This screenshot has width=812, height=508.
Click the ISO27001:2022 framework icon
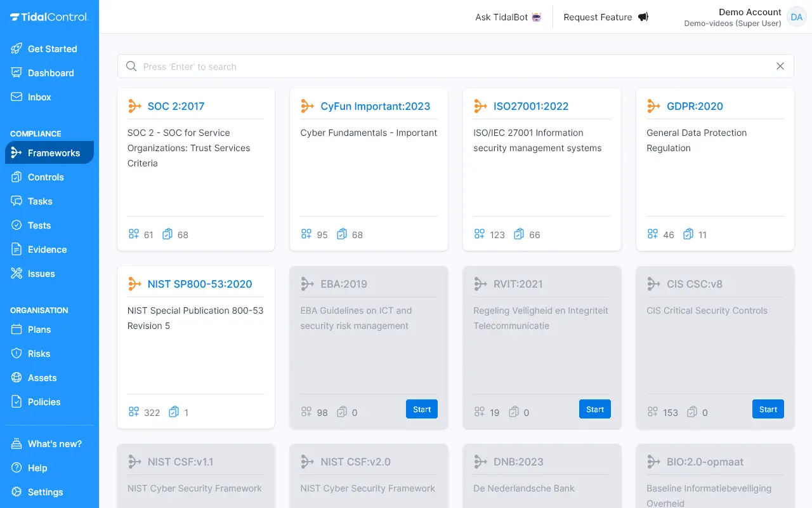pyautogui.click(x=481, y=106)
